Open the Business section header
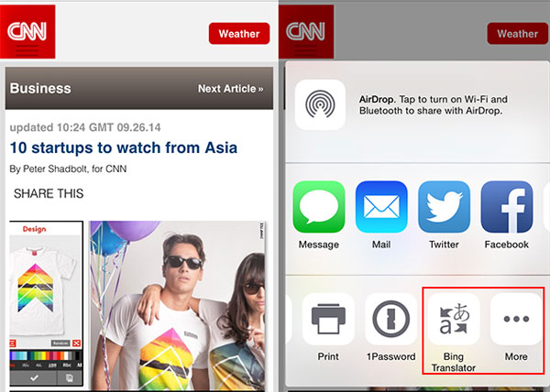Image resolution: width=550 pixels, height=392 pixels. 40,89
